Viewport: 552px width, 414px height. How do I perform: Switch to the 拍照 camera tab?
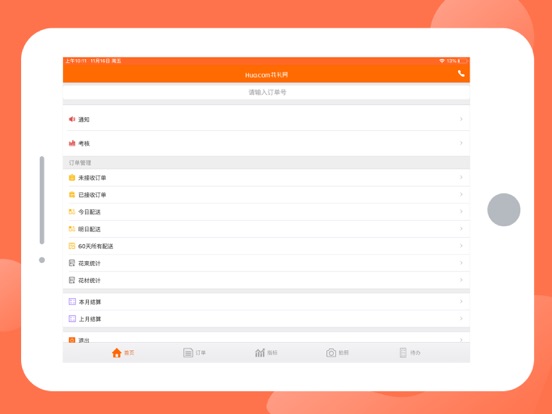click(337, 352)
